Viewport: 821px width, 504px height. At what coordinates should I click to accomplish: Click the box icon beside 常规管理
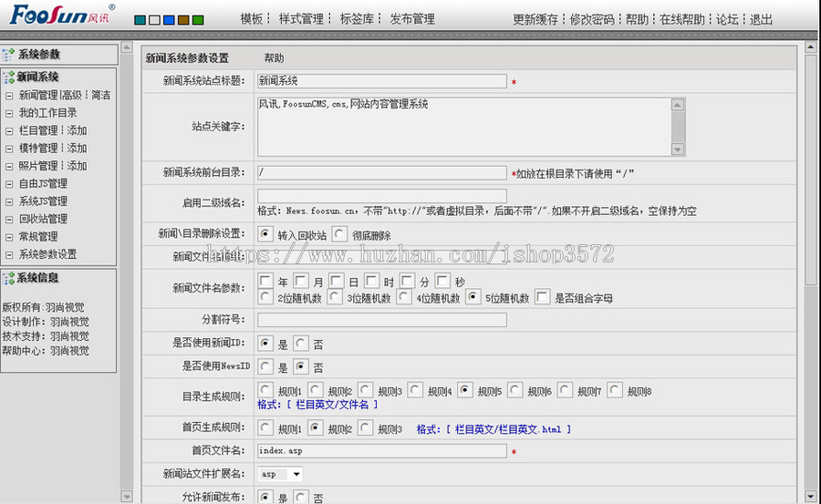click(9, 238)
